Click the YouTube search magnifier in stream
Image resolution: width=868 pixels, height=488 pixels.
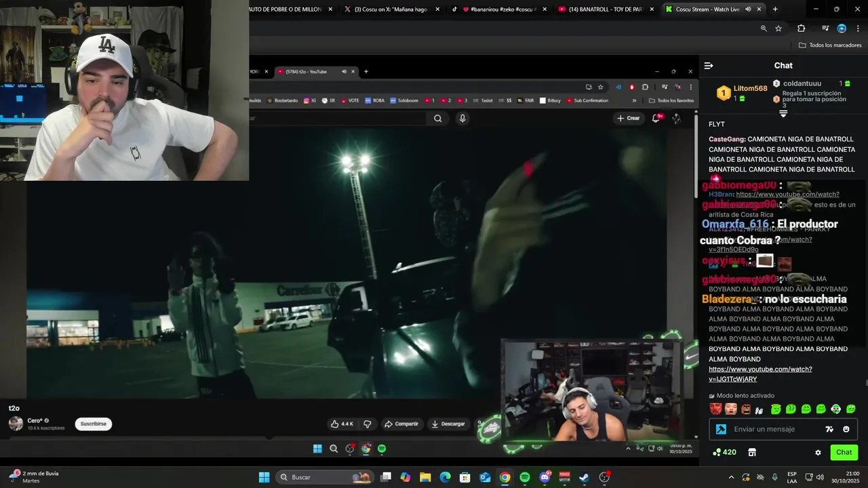click(438, 118)
